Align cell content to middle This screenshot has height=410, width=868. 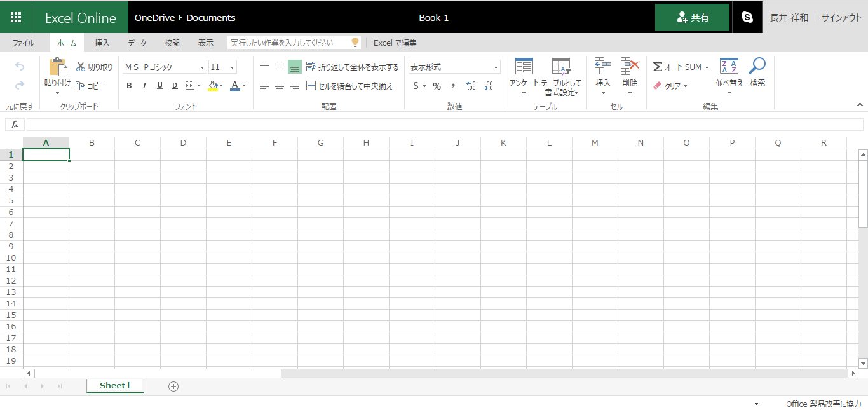280,67
